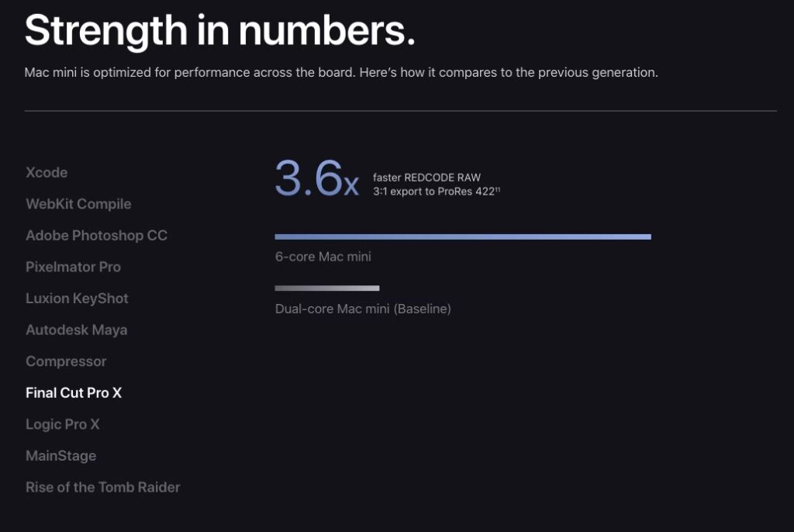
Task: Switch to Logic Pro X comparison
Action: (x=63, y=424)
